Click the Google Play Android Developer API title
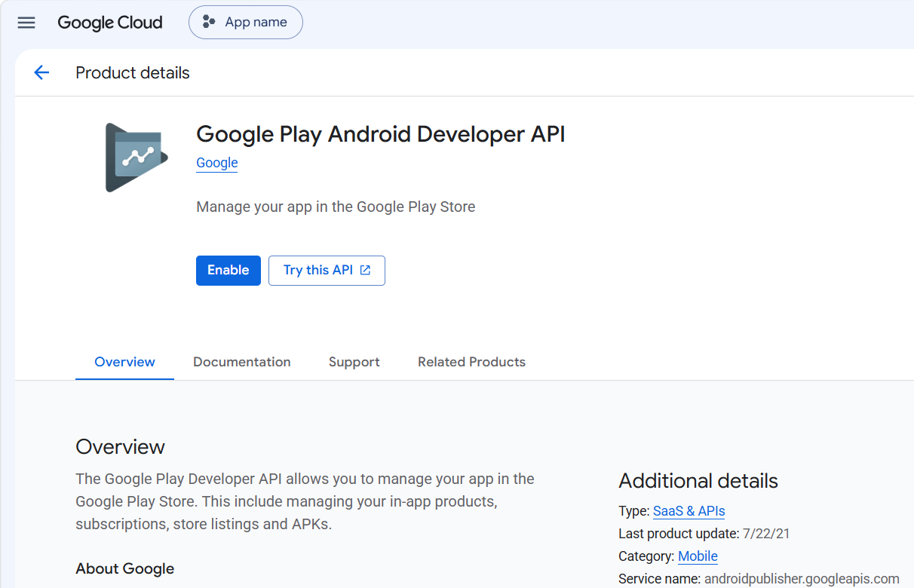The height and width of the screenshot is (588, 914). (381, 134)
